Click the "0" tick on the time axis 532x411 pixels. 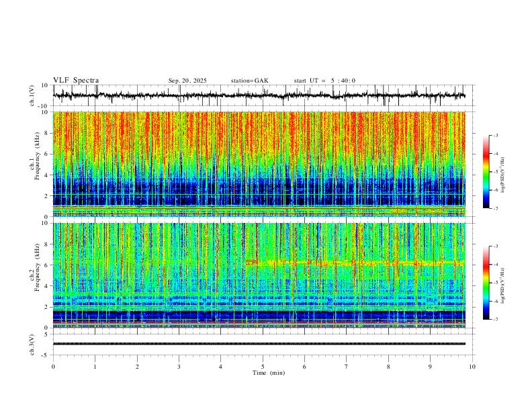point(53,367)
